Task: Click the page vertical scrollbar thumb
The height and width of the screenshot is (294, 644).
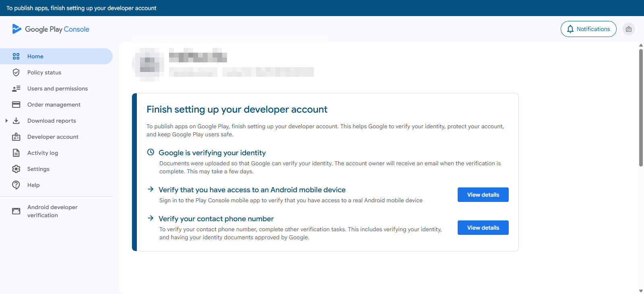Action: coord(641,107)
